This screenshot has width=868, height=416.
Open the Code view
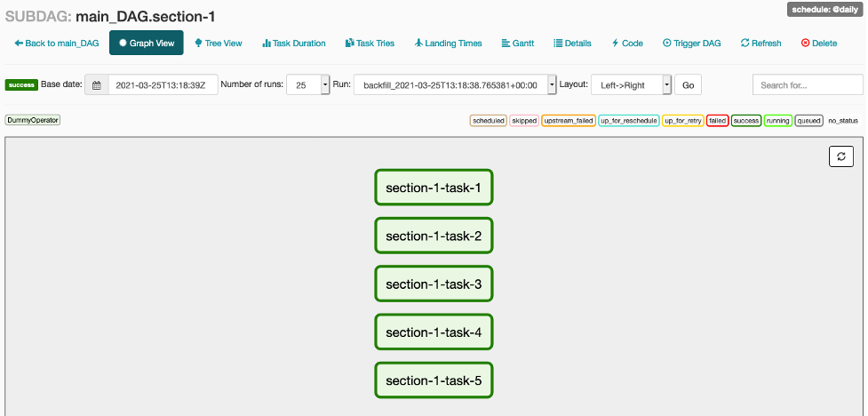(627, 43)
